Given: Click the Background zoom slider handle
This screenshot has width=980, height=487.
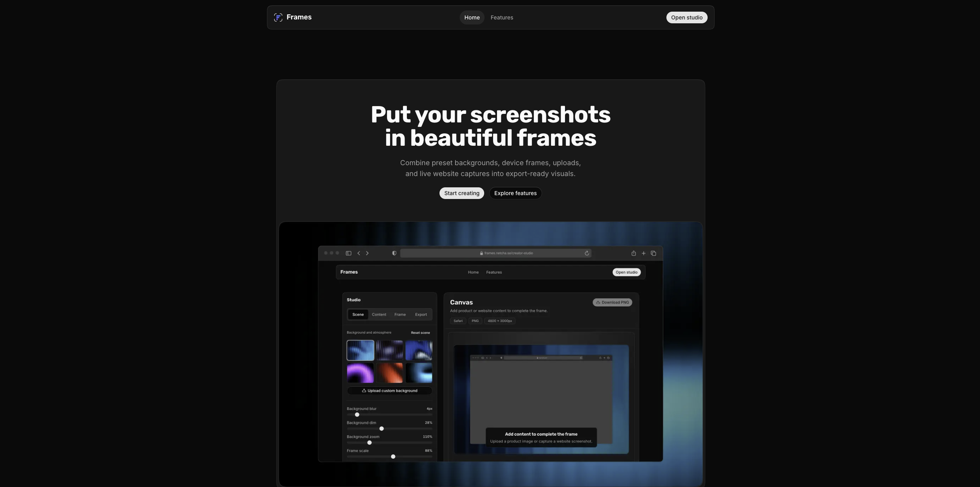Looking at the screenshot, I should coord(370,443).
